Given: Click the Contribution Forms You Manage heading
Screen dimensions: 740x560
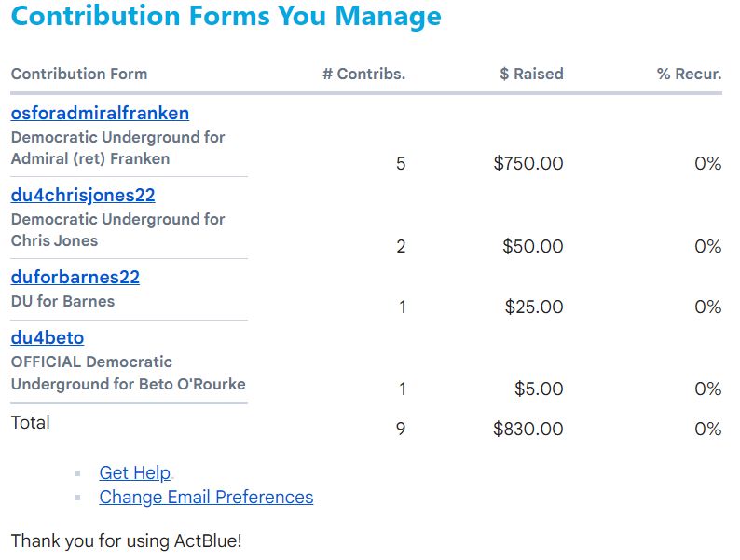Looking at the screenshot, I should (226, 17).
